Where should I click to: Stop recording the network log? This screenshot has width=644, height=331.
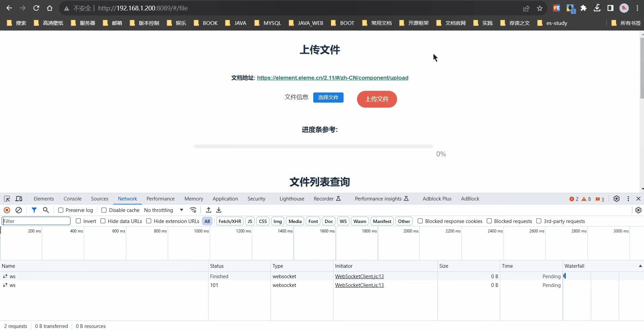[x=7, y=210]
